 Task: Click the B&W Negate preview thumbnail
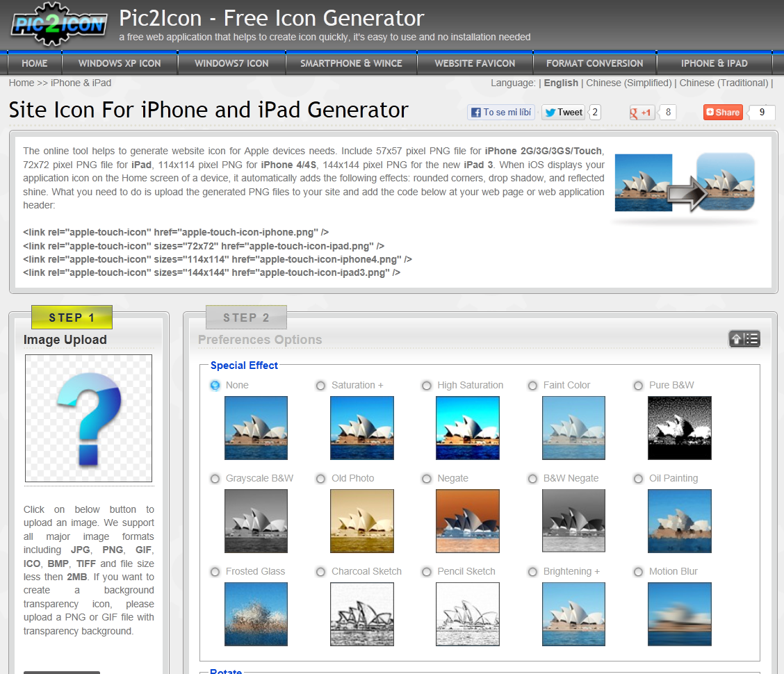pos(573,521)
